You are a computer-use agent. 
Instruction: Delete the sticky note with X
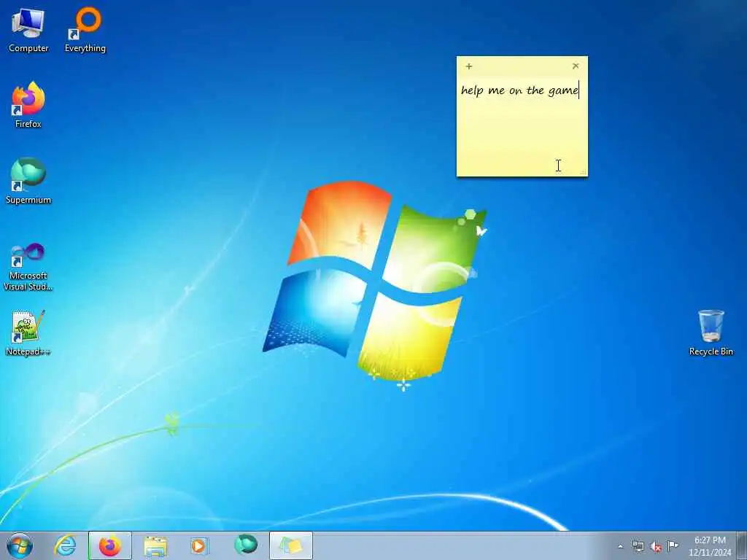tap(576, 66)
